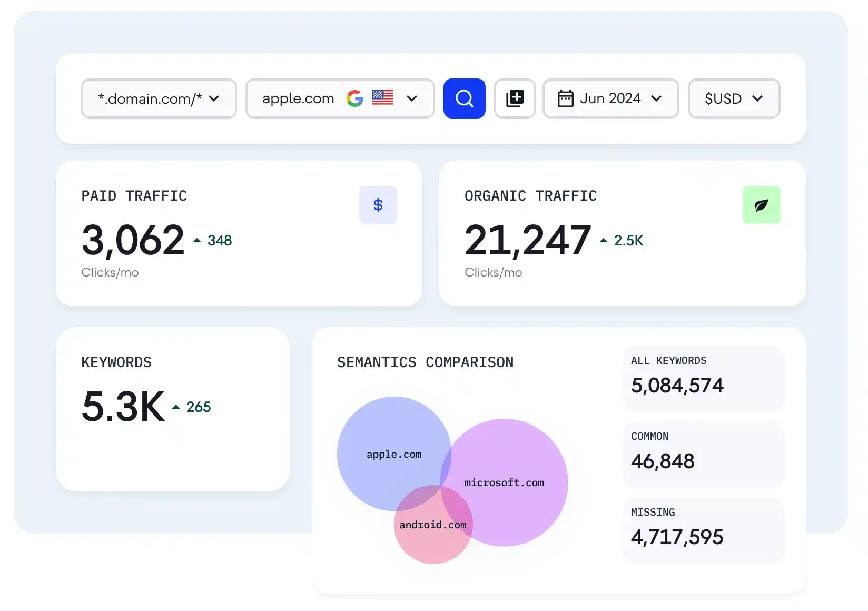Click the KEYWORDS heading
This screenshot has height=611, width=868.
coord(116,362)
